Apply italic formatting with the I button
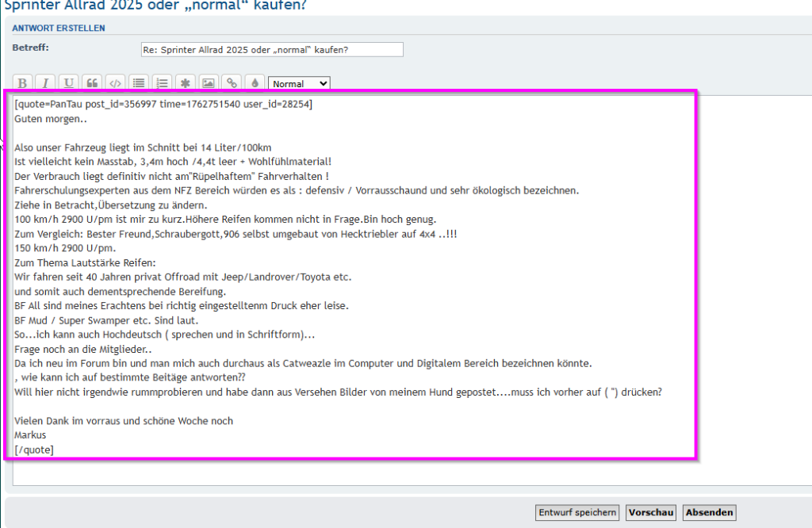The width and height of the screenshot is (812, 528). point(46,83)
